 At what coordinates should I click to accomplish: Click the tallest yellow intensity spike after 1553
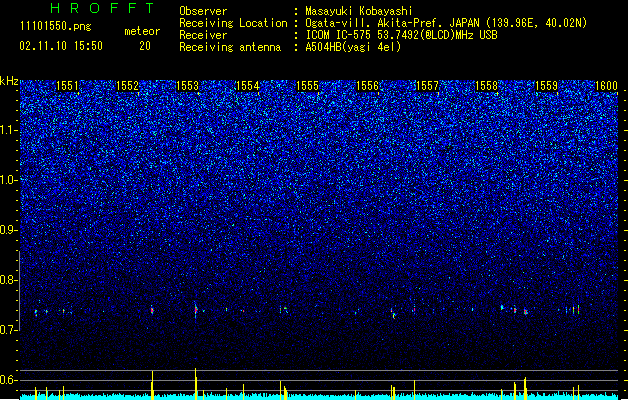pos(196,384)
